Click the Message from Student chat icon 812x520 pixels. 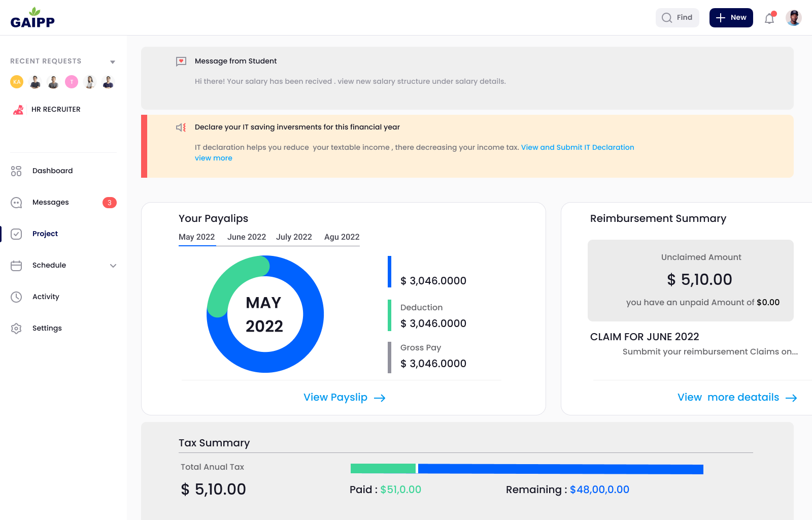(x=181, y=61)
